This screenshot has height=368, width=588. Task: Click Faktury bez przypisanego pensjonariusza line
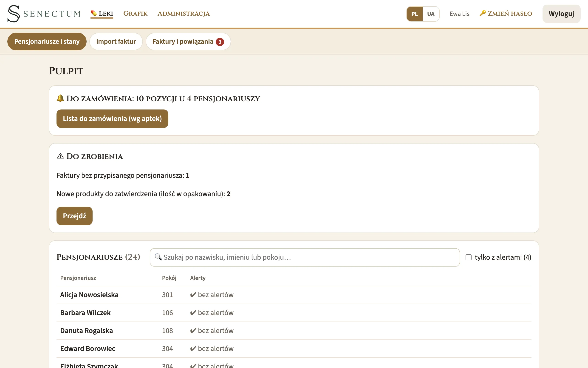[x=123, y=175]
